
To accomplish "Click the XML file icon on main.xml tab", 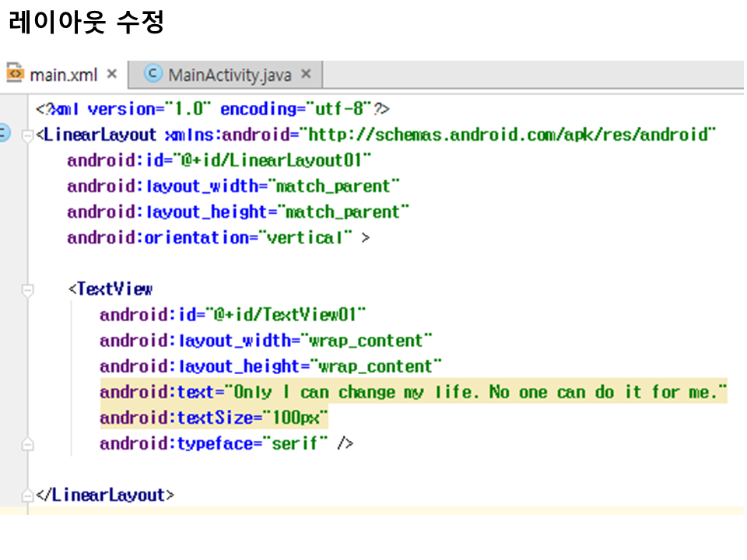I will [15, 74].
